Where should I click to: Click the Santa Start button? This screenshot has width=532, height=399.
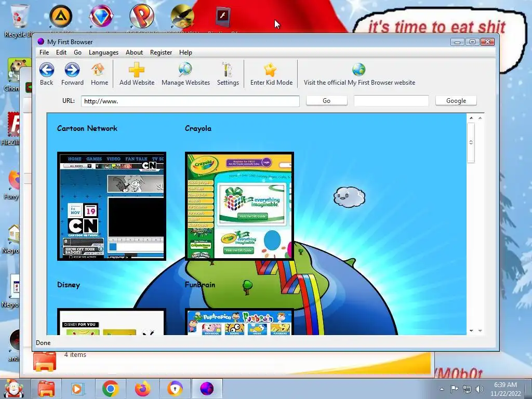[14, 388]
